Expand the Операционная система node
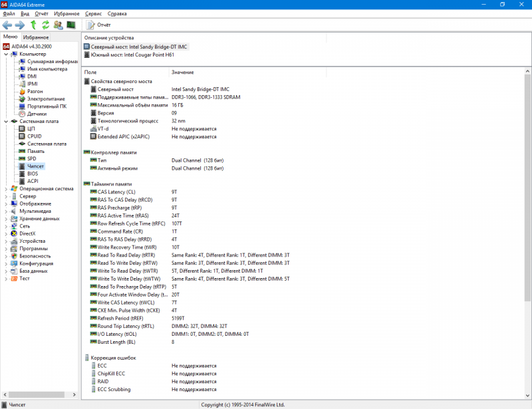The height and width of the screenshot is (409, 532). 6,188
